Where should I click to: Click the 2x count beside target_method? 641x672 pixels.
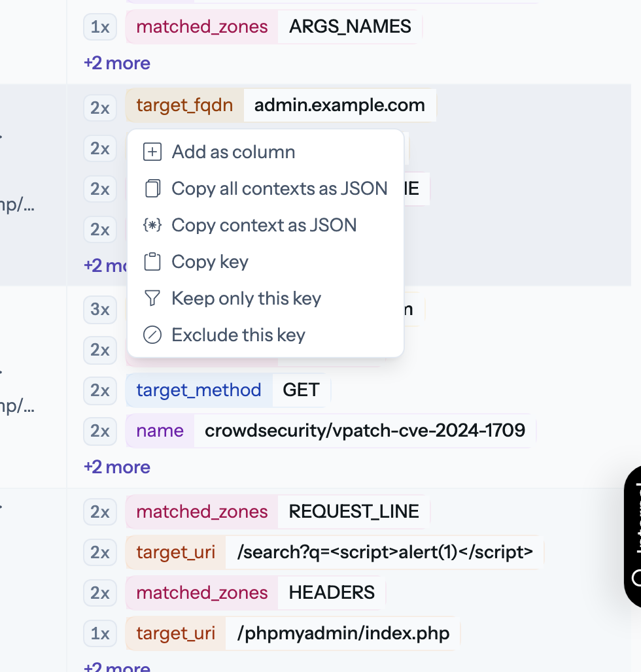point(100,390)
